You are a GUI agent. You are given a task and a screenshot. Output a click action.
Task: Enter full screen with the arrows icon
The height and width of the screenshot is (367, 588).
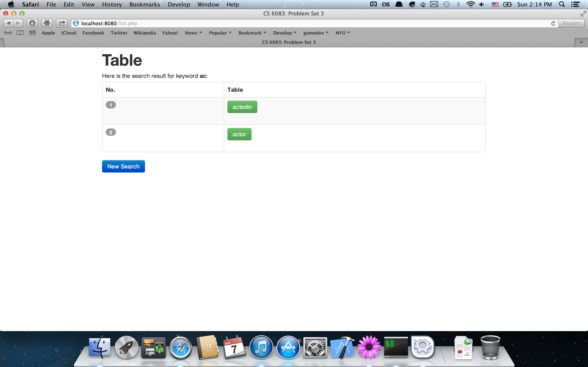[x=583, y=14]
